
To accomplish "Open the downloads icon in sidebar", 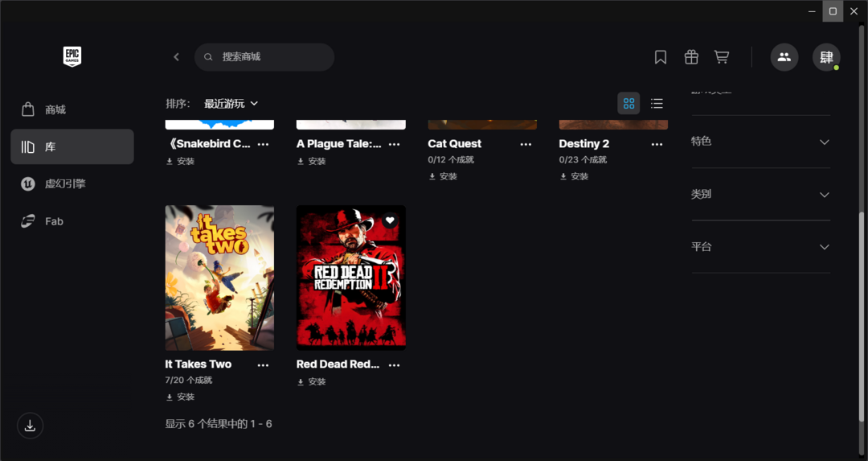I will click(30, 426).
